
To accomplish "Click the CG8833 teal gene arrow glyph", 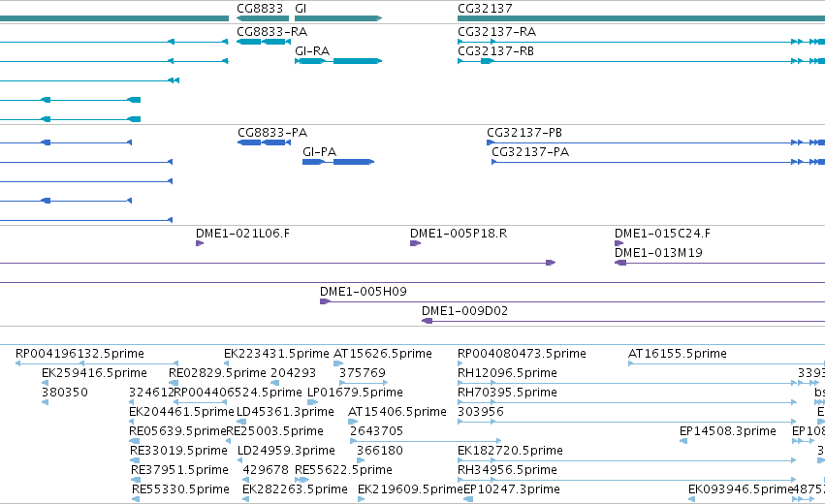I will tap(263, 18).
